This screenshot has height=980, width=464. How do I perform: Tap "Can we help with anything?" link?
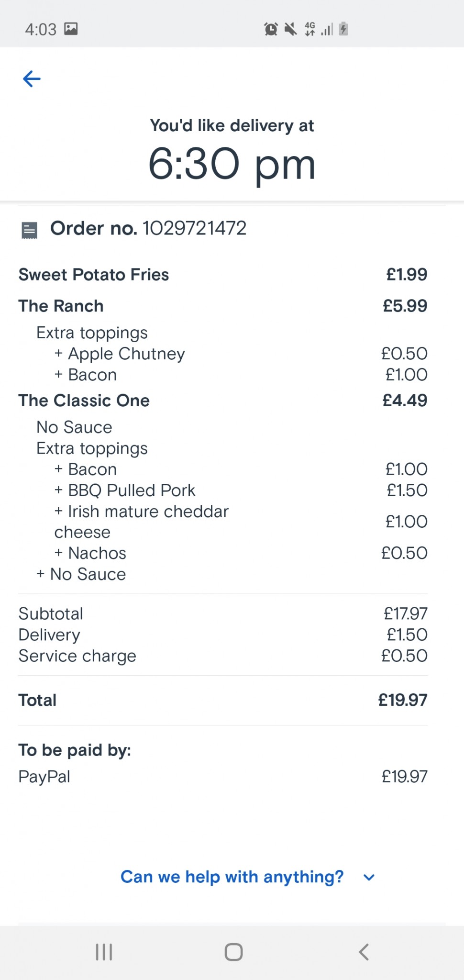(x=232, y=877)
